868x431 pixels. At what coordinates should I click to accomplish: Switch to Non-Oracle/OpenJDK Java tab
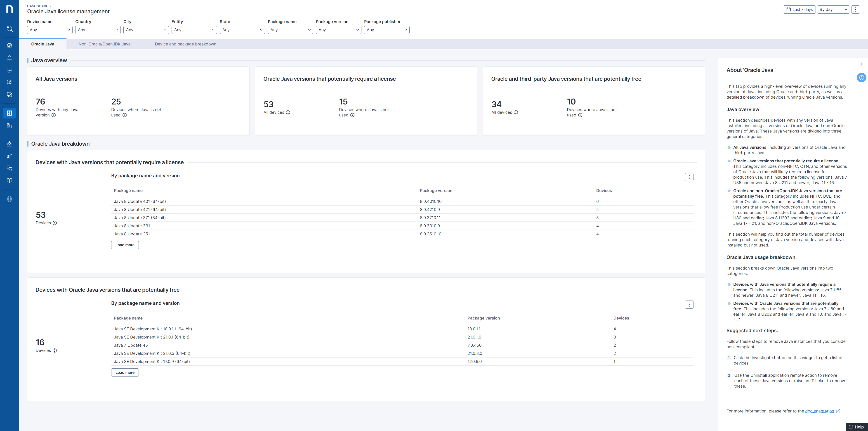tap(104, 44)
